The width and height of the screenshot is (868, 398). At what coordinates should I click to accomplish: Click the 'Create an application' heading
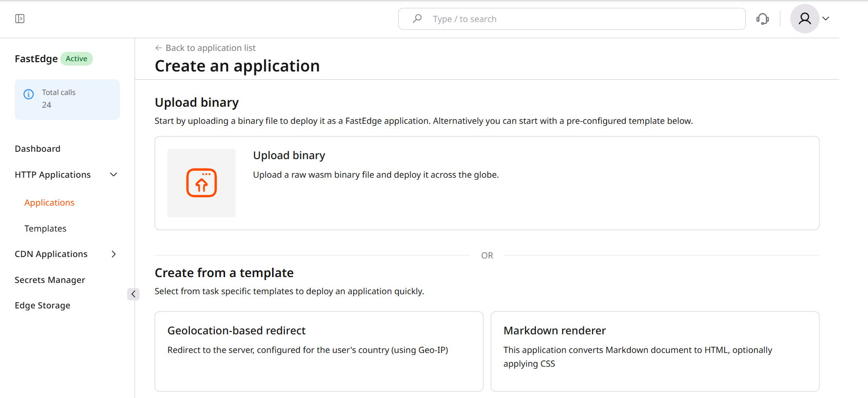click(x=237, y=66)
